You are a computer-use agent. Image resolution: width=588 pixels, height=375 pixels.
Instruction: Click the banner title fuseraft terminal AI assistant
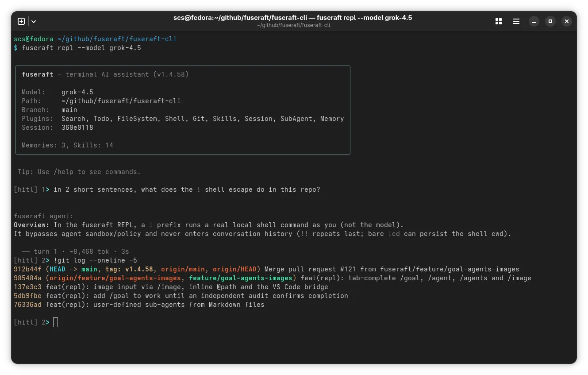pos(105,74)
